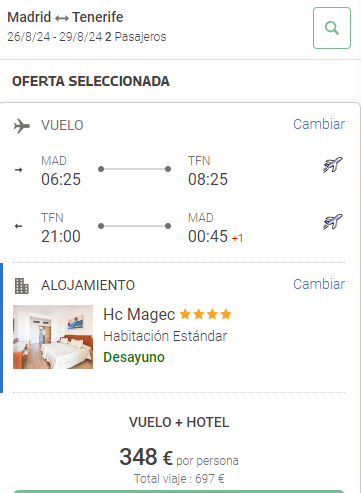Screen dimensions: 361x493
Task: Click the return flight airline logo
Action: (x=333, y=222)
